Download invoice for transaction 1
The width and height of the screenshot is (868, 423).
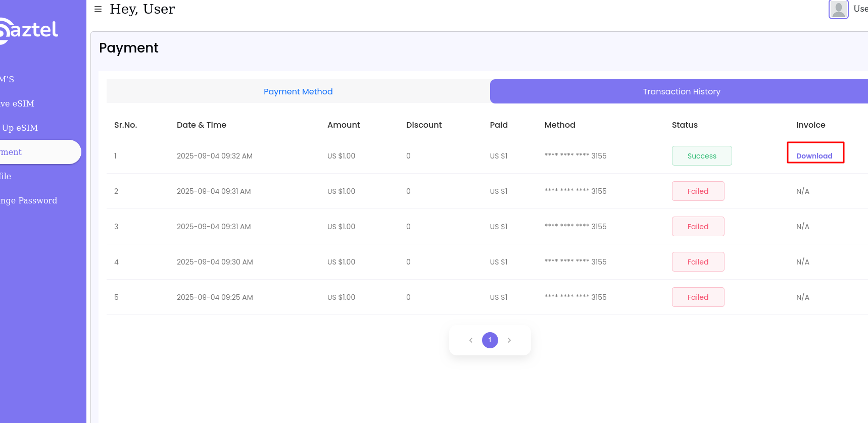pyautogui.click(x=814, y=156)
